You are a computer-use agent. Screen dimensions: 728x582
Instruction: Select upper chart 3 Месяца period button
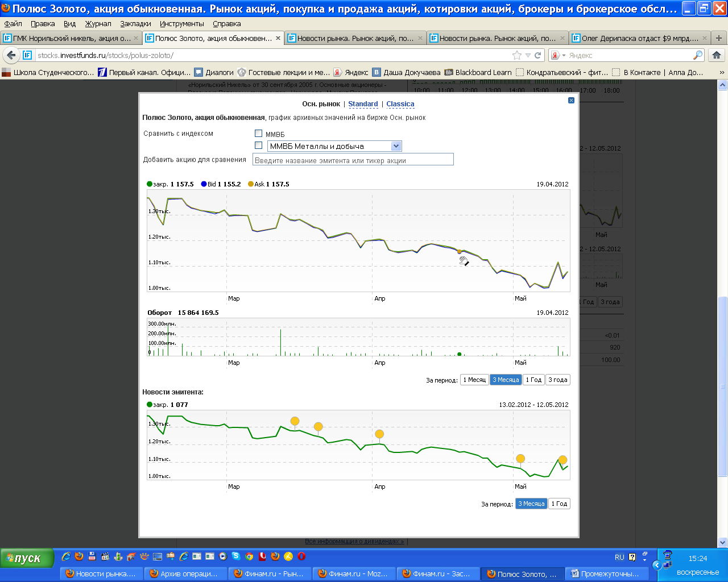point(506,380)
